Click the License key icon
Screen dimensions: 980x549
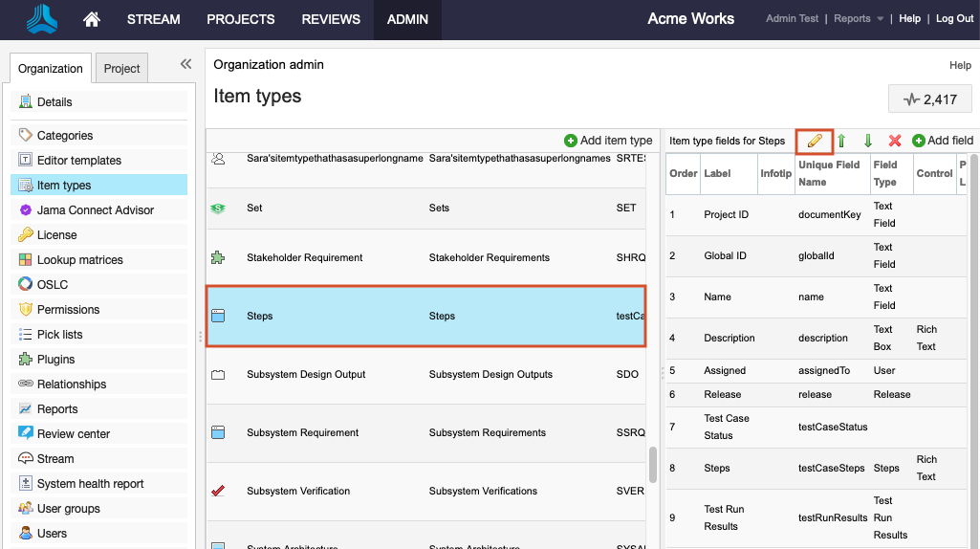[25, 235]
